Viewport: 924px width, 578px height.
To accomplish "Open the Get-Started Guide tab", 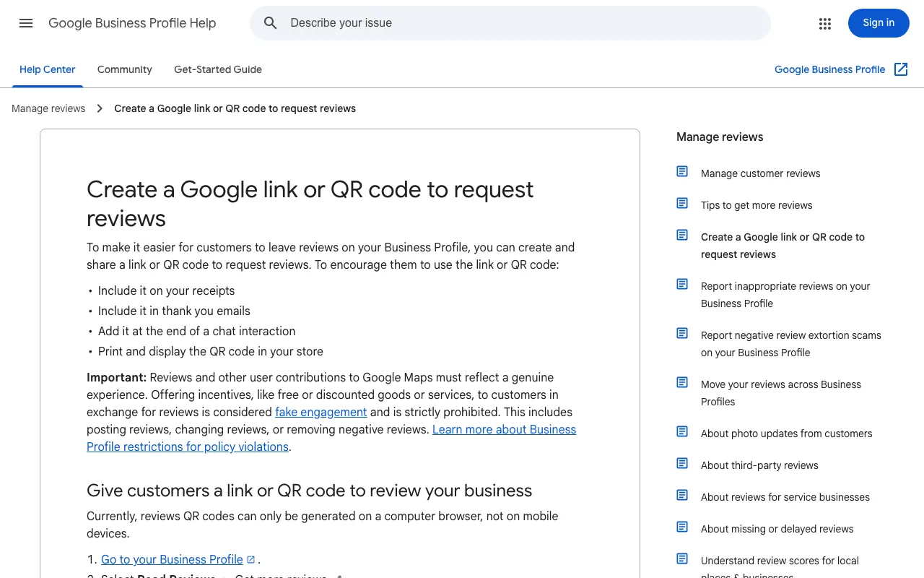I will (x=218, y=69).
